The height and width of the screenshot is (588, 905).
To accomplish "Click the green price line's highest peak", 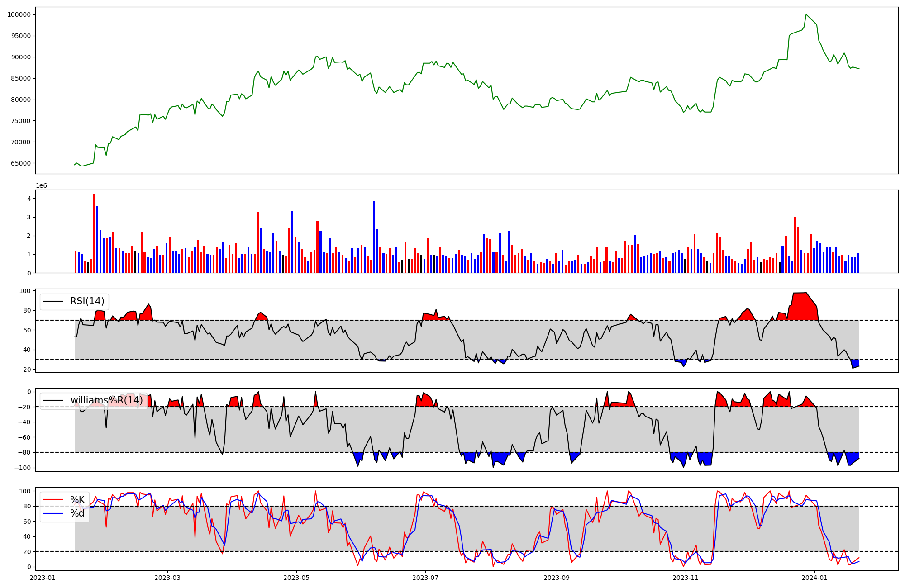I will [806, 15].
